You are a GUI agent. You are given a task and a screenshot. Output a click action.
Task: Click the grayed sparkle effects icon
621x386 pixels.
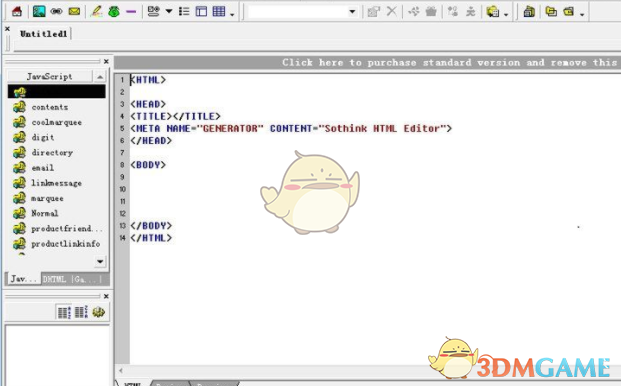click(414, 11)
